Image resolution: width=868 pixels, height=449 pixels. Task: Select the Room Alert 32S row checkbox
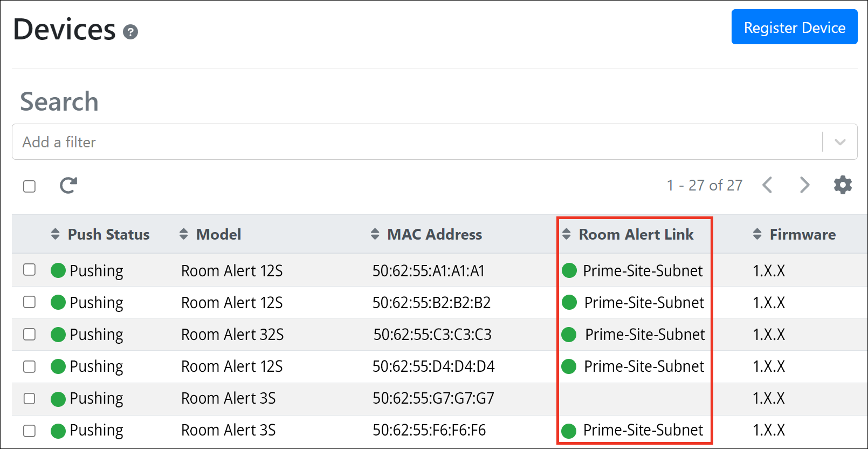(30, 334)
